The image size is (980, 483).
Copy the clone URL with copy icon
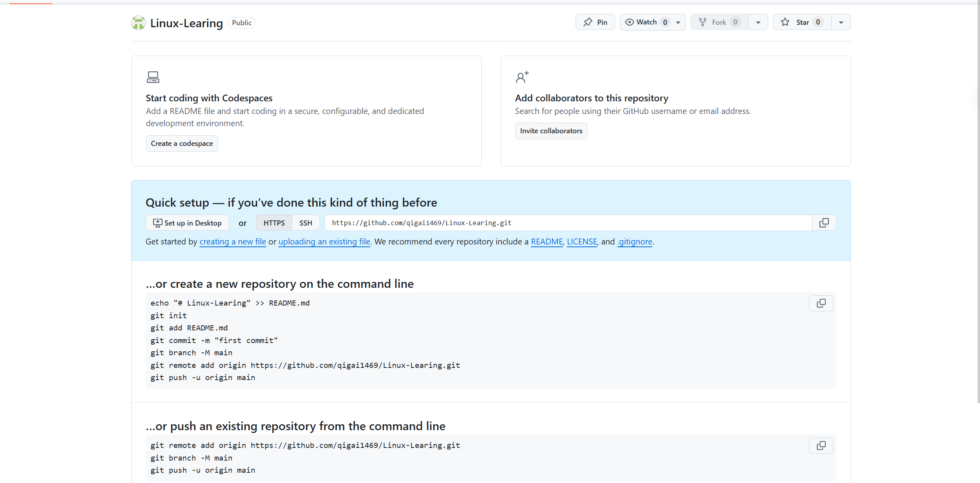coord(824,223)
